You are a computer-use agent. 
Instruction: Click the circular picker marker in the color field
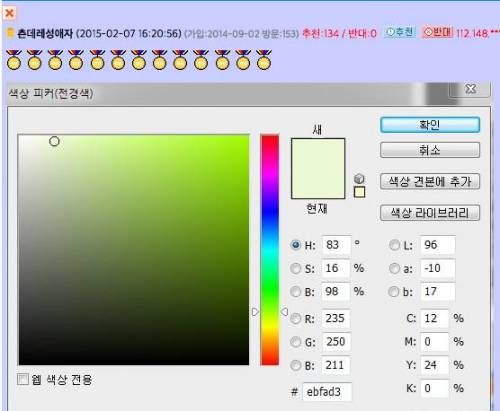pyautogui.click(x=54, y=141)
